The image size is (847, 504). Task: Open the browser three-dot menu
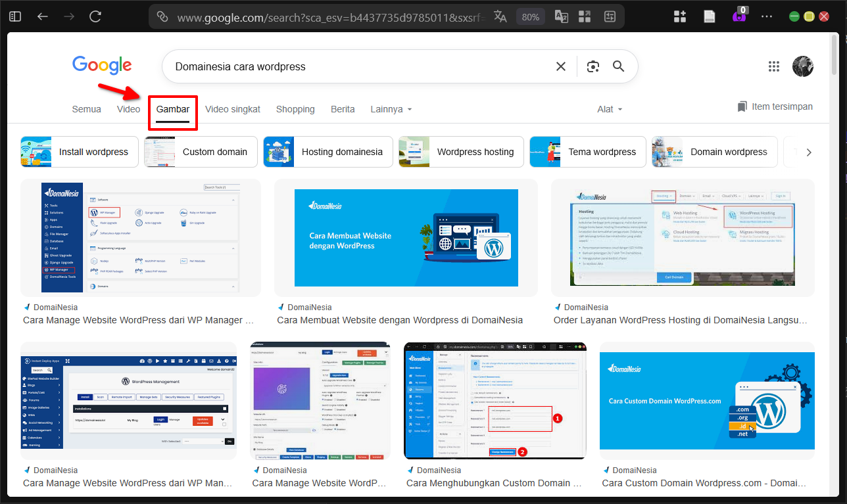coord(767,16)
